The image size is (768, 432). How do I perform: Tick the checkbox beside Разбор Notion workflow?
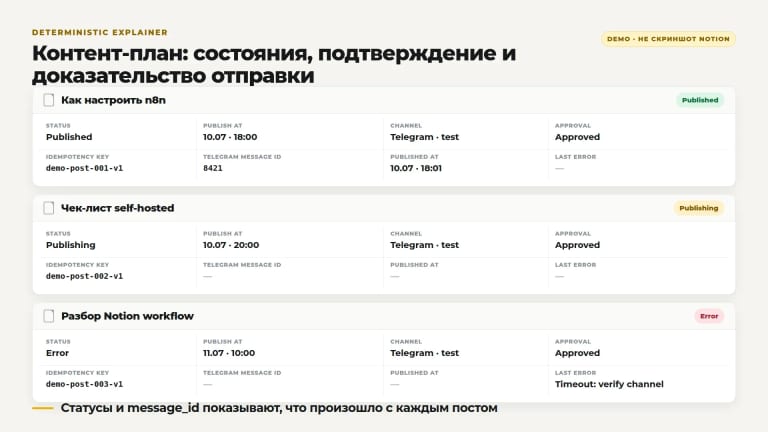point(48,316)
